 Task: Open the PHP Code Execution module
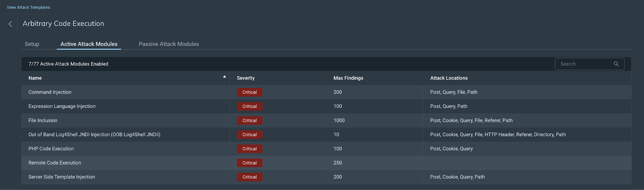coord(51,149)
